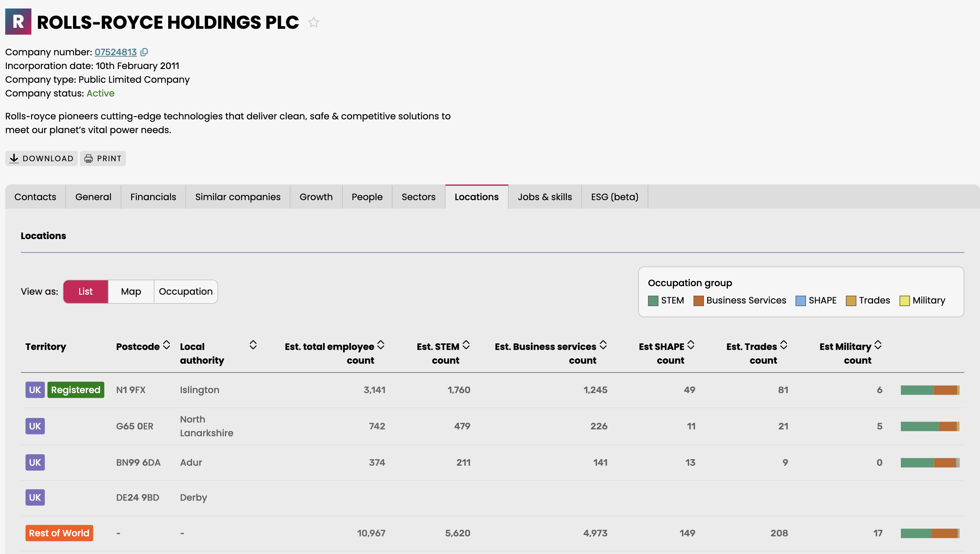980x554 pixels.
Task: Go to the Growth tab
Action: 316,197
